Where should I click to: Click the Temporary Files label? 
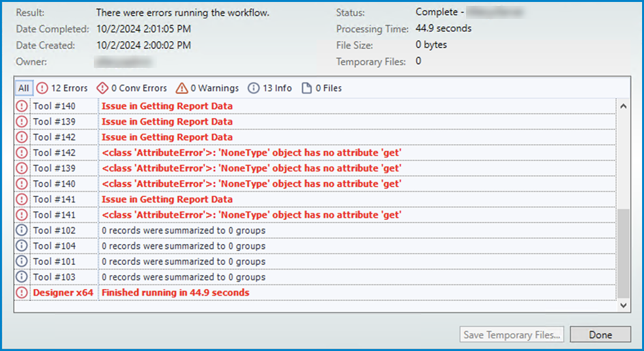(x=371, y=61)
